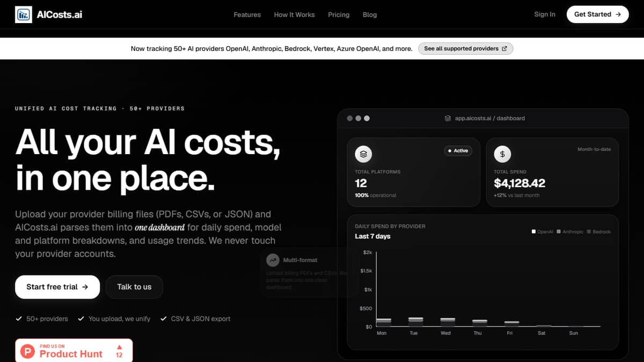Screen dimensions: 644x362
Task: Click the layers icon in Total Platforms card
Action: point(363,154)
